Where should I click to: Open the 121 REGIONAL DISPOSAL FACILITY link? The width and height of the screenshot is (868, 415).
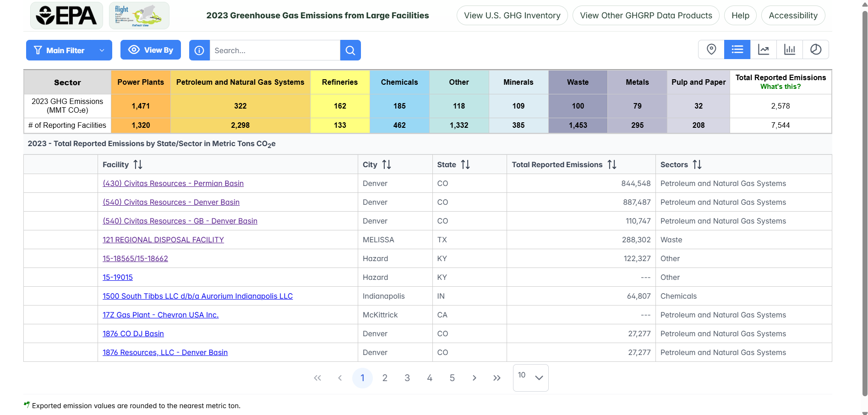pyautogui.click(x=163, y=240)
